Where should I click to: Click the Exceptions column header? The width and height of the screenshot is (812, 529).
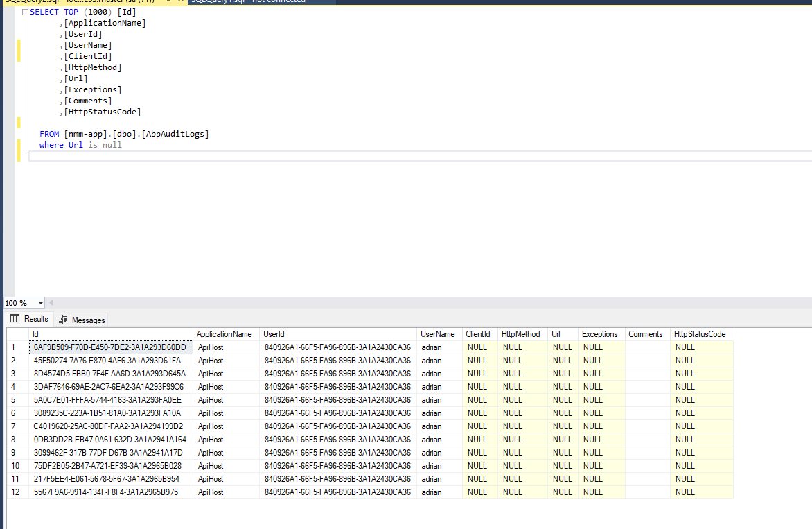coord(600,334)
